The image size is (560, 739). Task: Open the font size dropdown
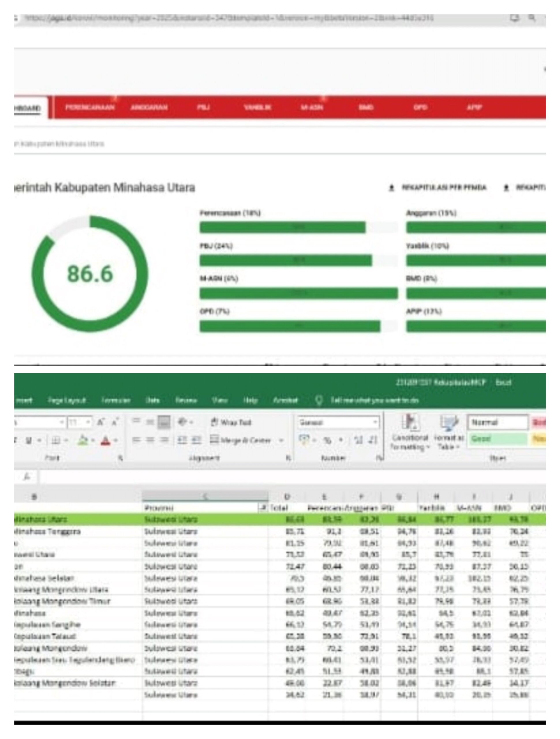pos(88,422)
